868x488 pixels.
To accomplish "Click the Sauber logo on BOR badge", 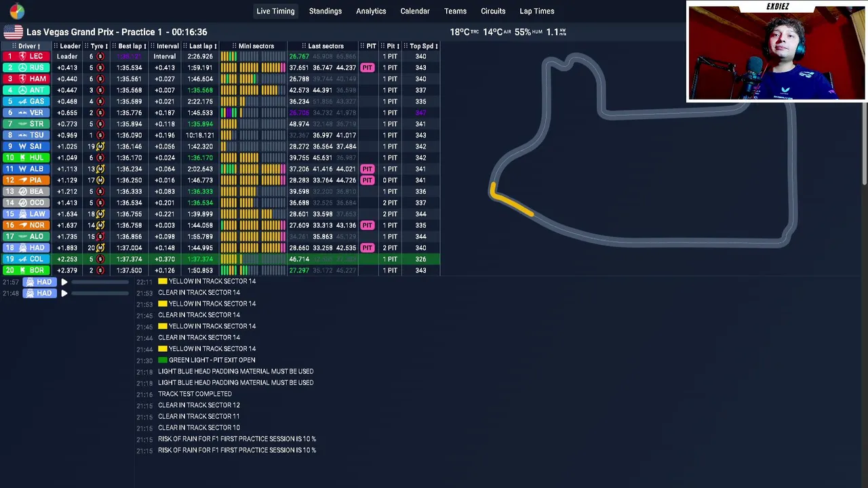I will click(x=22, y=270).
